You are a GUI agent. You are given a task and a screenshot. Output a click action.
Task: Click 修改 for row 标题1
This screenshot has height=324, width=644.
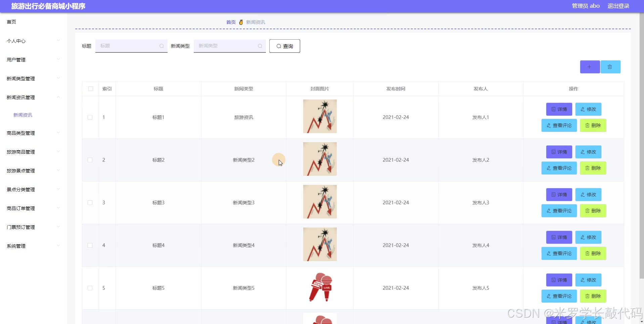coord(588,109)
